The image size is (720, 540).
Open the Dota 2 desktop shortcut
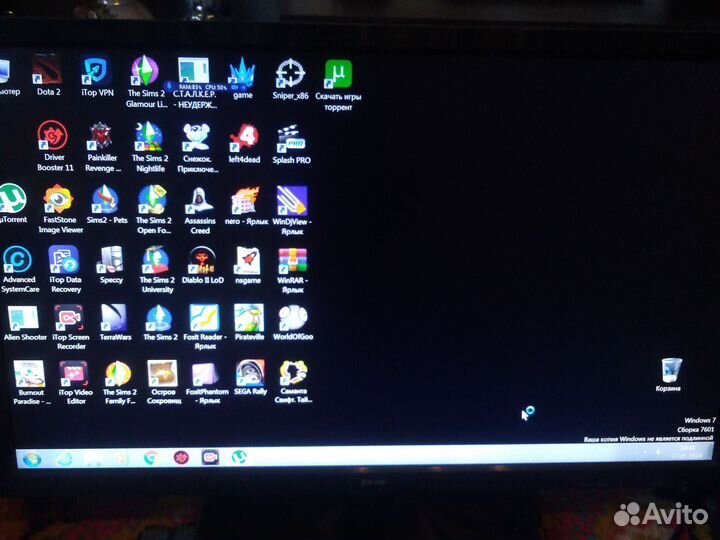coord(47,73)
